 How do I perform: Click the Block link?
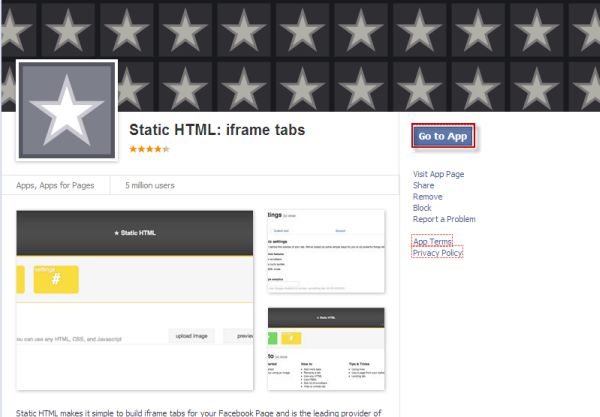(422, 208)
